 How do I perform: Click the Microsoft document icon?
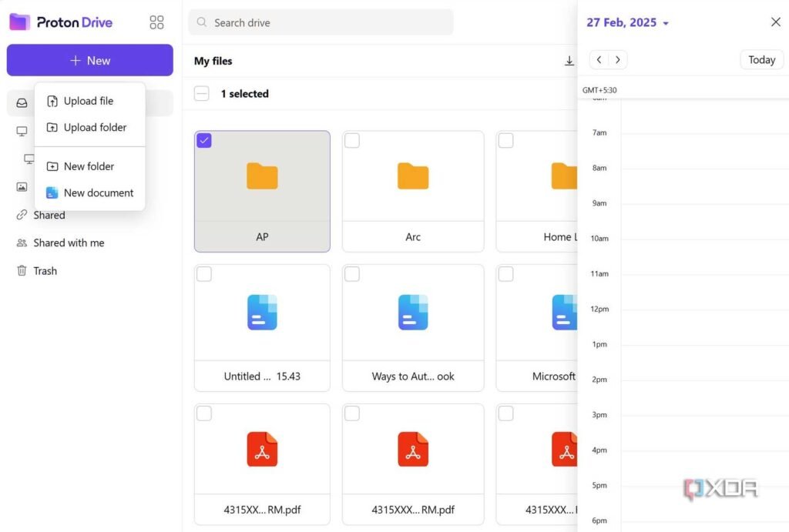point(565,313)
